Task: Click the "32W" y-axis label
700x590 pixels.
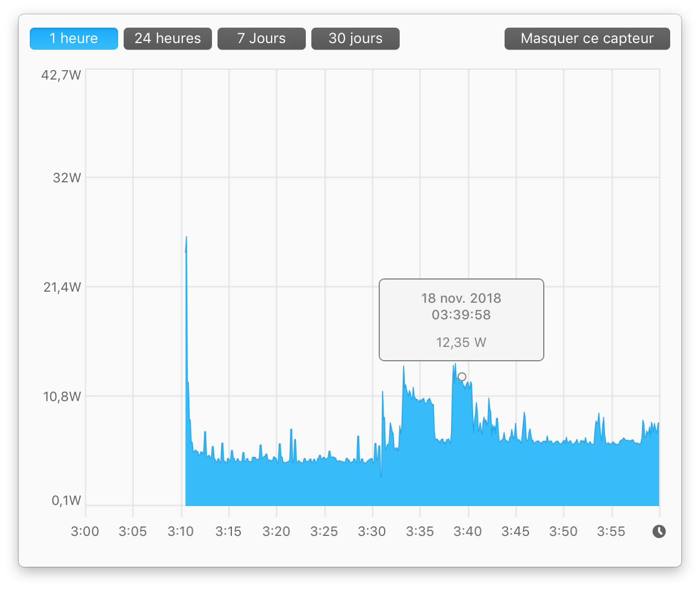Action: click(67, 178)
